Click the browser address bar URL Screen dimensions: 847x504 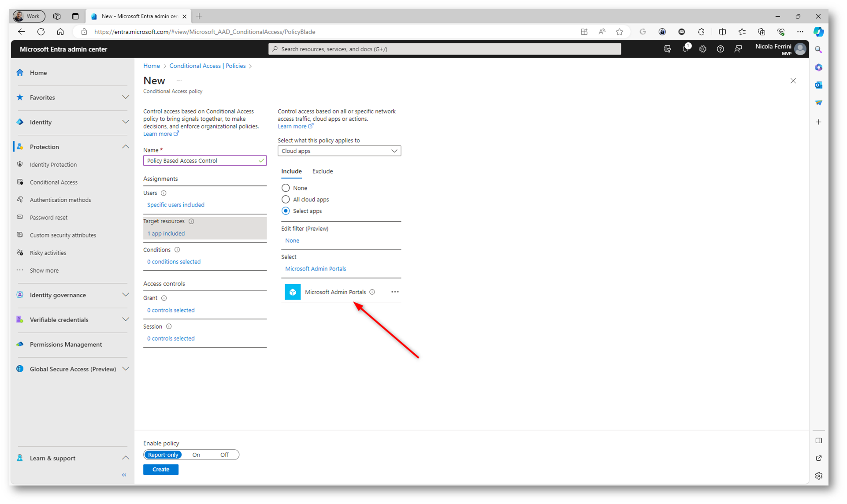click(205, 32)
